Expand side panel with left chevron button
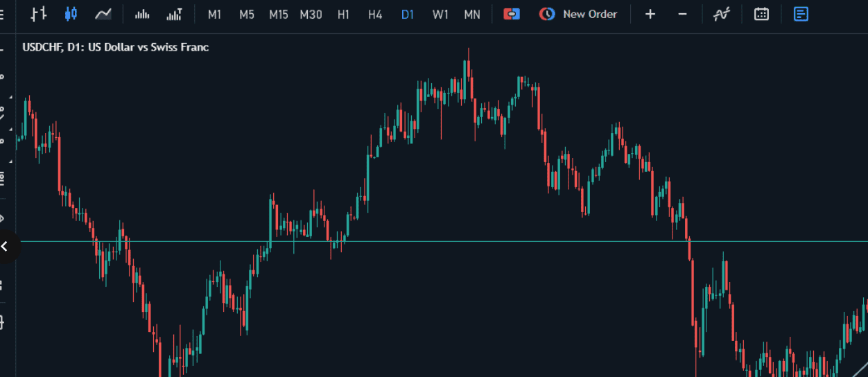Viewport: 868px width, 377px height. tap(6, 246)
